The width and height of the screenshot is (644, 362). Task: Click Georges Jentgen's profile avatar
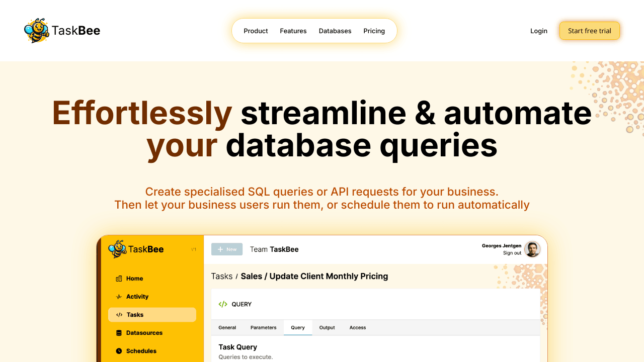pyautogui.click(x=532, y=249)
